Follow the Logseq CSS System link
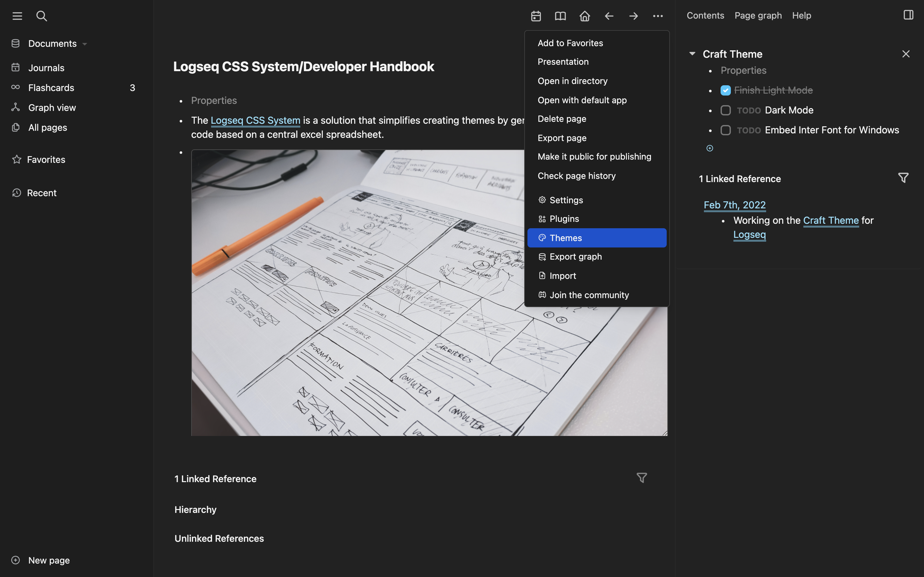The width and height of the screenshot is (924, 577). [x=255, y=120]
